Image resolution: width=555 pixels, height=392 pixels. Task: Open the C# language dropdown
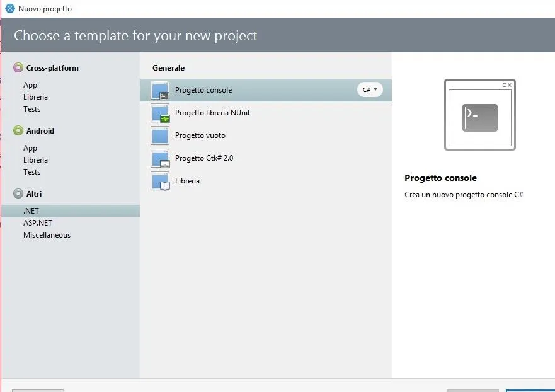[x=370, y=89]
